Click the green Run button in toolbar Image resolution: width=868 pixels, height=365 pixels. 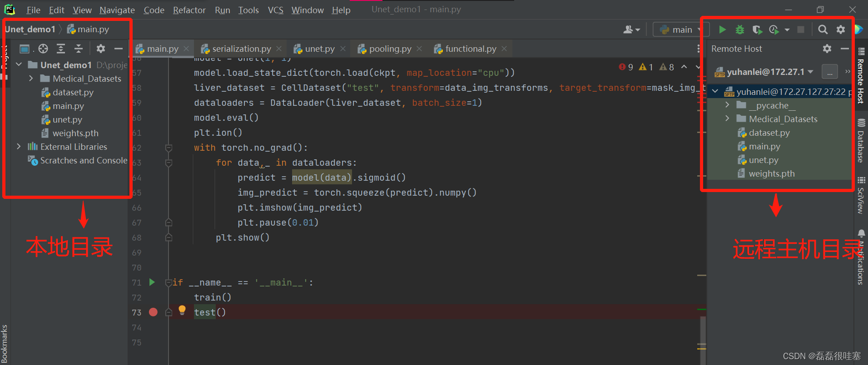(x=722, y=30)
